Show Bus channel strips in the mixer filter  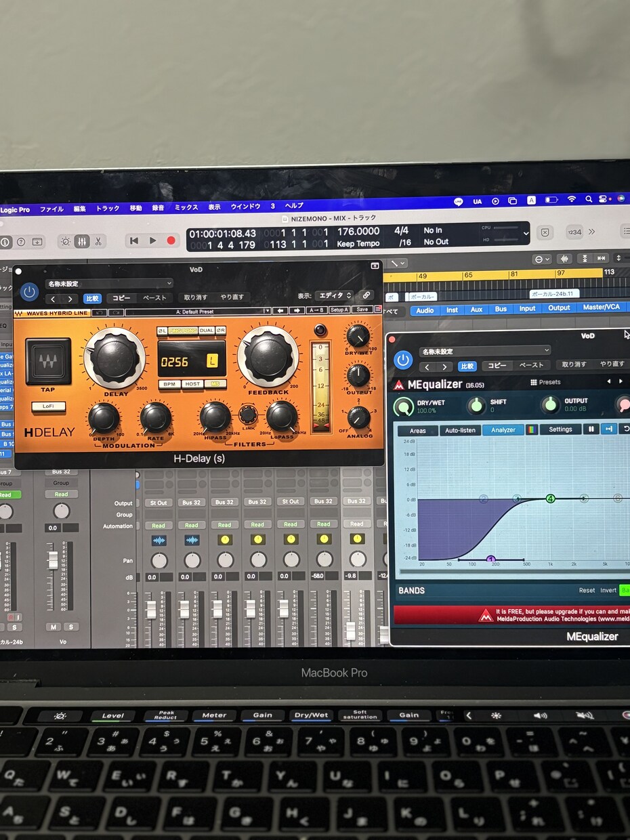(501, 309)
